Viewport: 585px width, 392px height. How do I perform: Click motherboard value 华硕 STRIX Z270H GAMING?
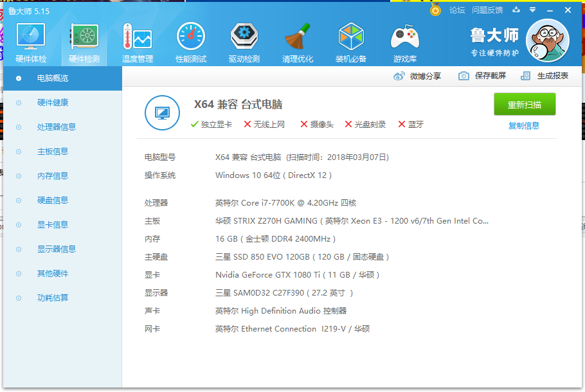(x=352, y=221)
